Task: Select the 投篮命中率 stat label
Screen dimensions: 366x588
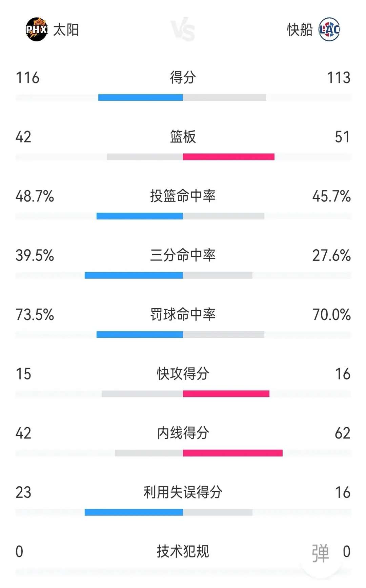Action: [x=183, y=196]
